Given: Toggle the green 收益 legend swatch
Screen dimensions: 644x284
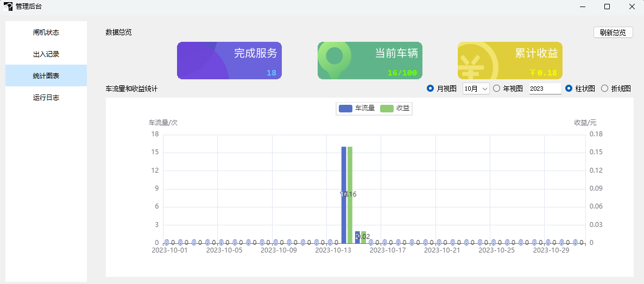Looking at the screenshot, I should [x=386, y=108].
